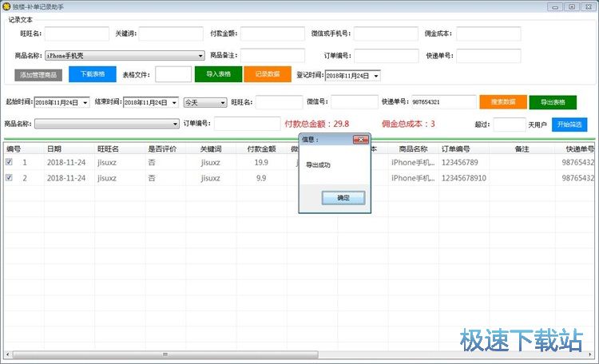Click the 关键词 column header

[x=211, y=149]
